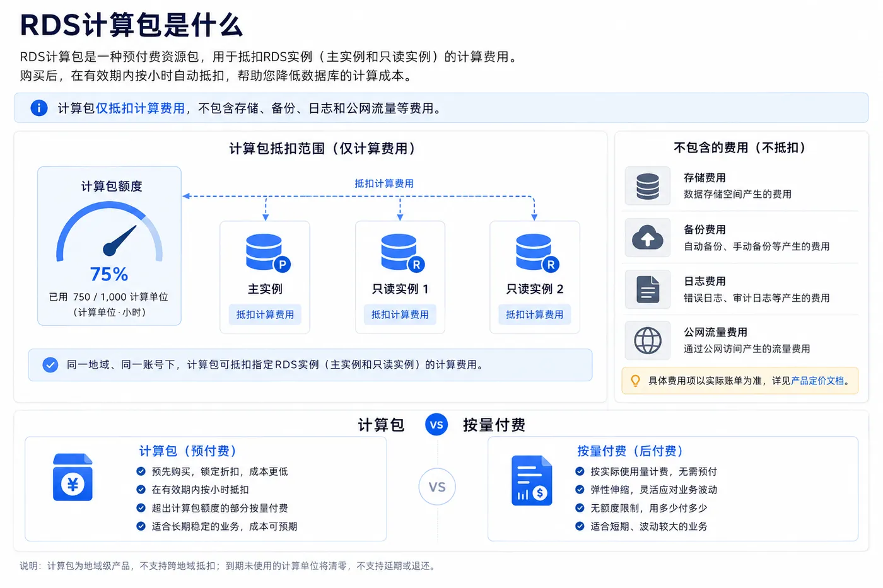
Task: Click the check mark beside 适合短期、波动较大的业务
Action: click(x=580, y=526)
